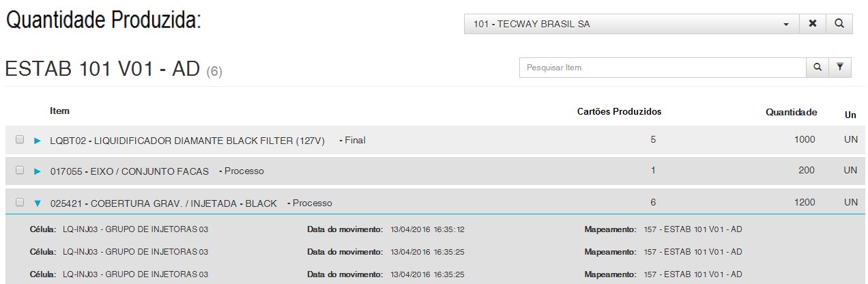Tick the 025421 Cobertura row checkbox

tap(20, 202)
